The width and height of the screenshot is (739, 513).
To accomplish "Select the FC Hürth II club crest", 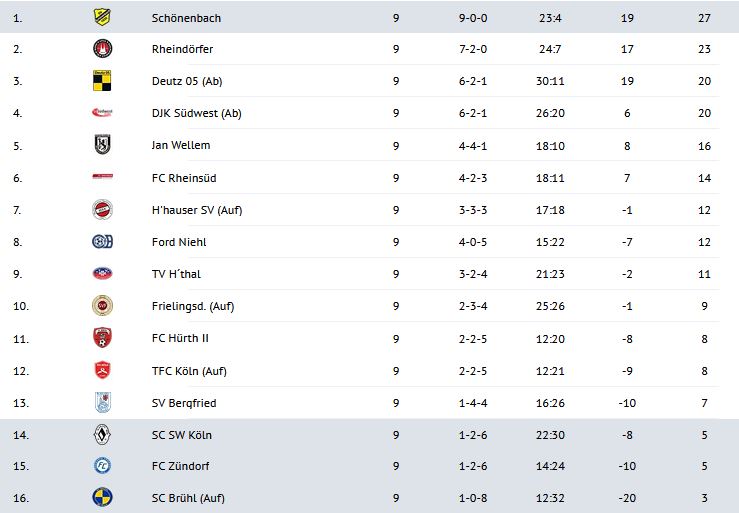I will point(102,338).
